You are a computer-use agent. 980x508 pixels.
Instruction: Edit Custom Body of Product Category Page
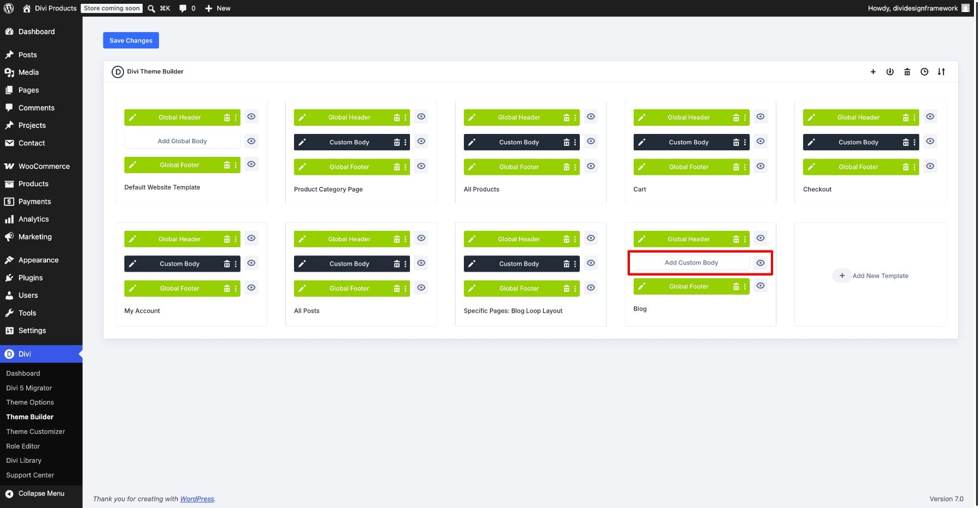click(302, 142)
